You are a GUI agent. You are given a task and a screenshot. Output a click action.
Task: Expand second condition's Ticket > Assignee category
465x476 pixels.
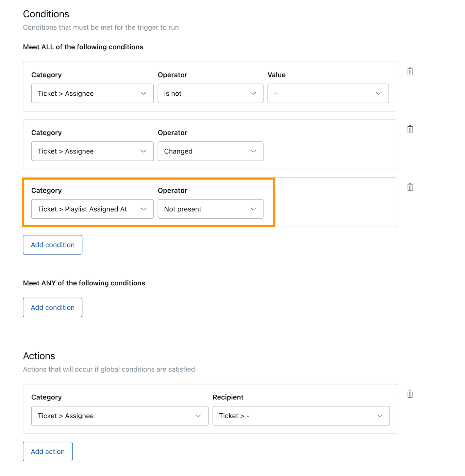[92, 151]
